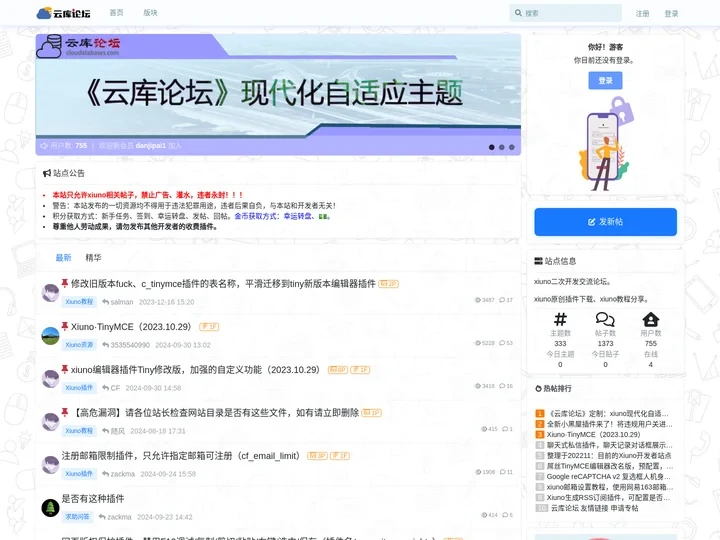Open thread 【高危漏洞】请各位站长检查网站目录

216,413
